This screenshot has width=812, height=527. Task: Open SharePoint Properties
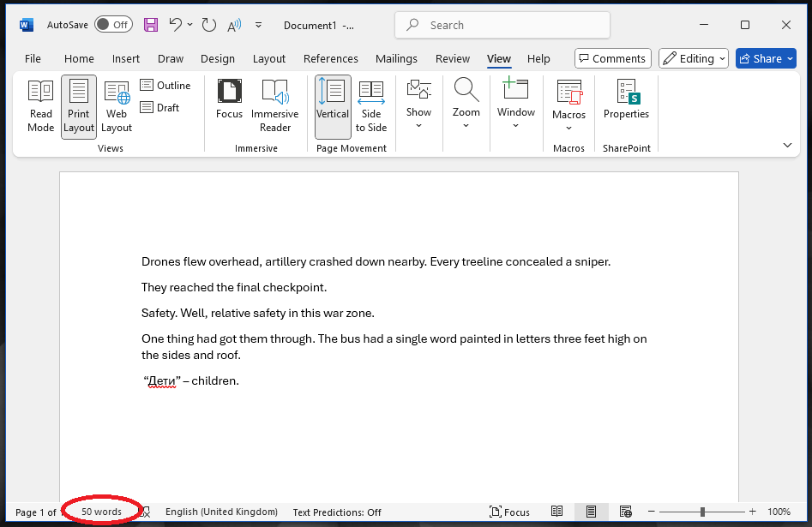pyautogui.click(x=626, y=100)
